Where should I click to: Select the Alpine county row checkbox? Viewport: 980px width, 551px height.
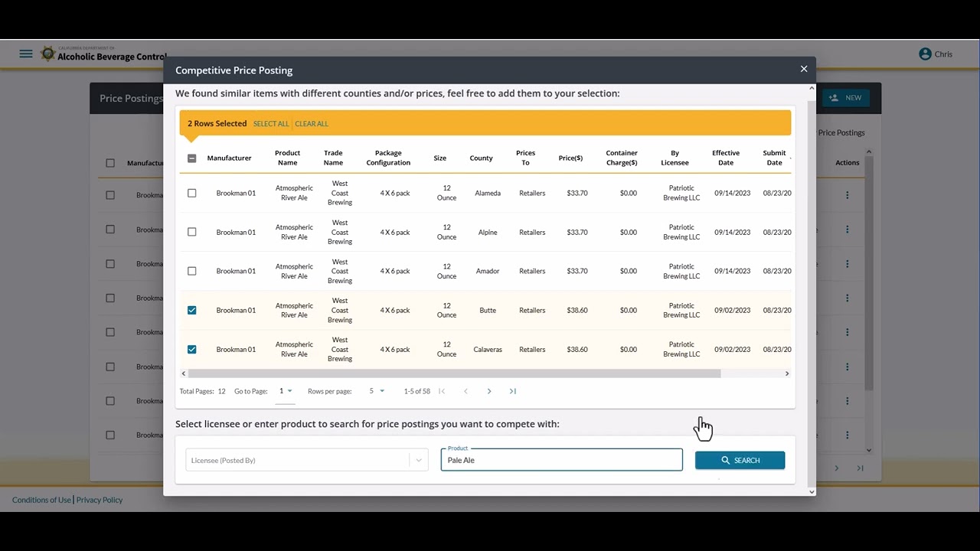(x=192, y=232)
